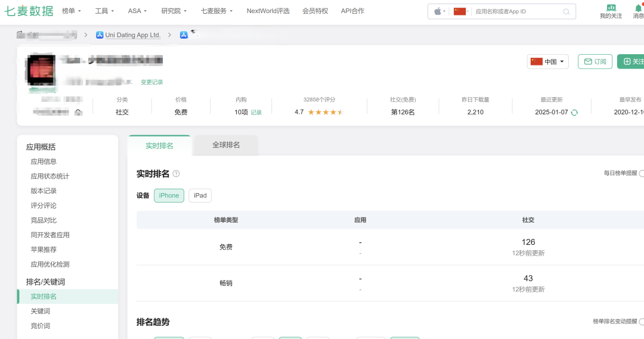Open 评分评论 in sidebar
The image size is (644, 339).
[x=44, y=206]
